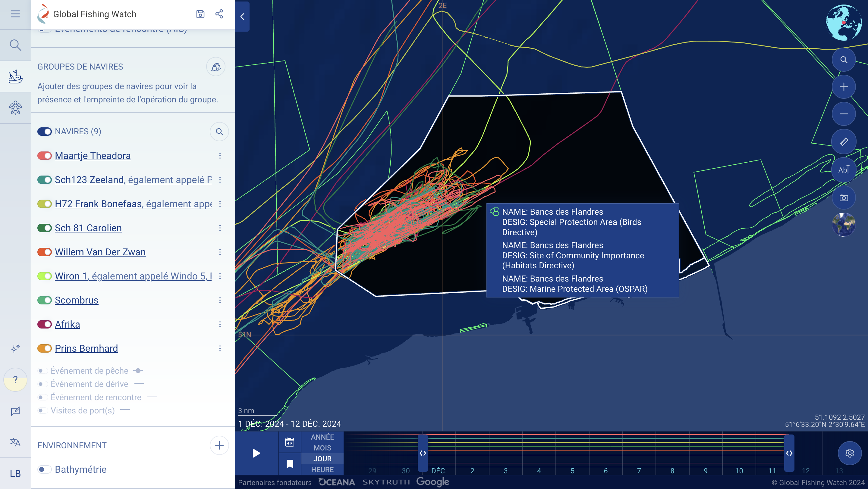Open options for Prins Bernhard
Image resolution: width=868 pixels, height=489 pixels.
(x=220, y=348)
